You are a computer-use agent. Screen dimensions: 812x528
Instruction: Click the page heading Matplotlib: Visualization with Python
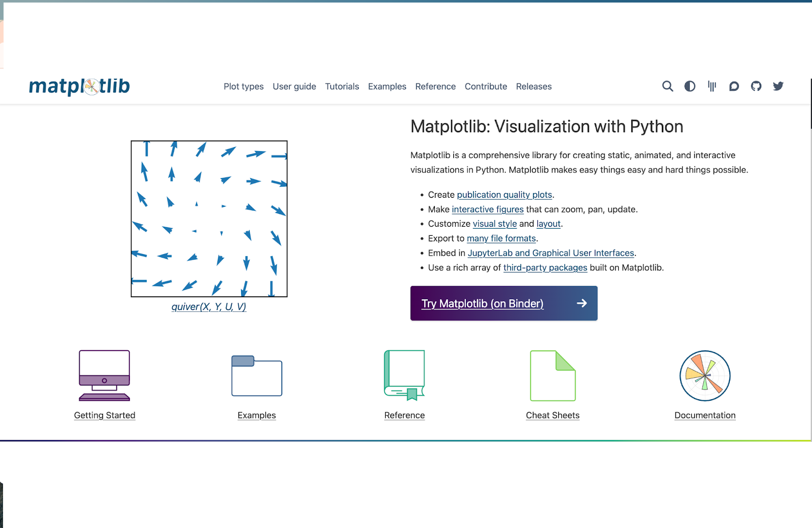(x=547, y=126)
